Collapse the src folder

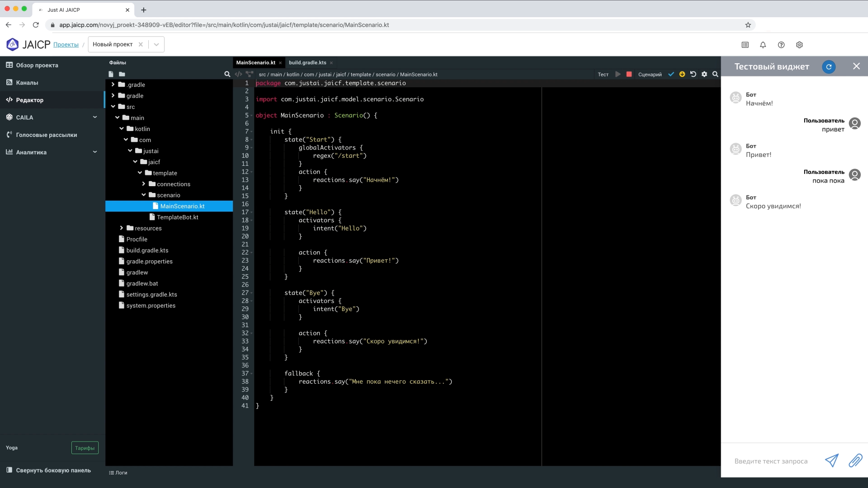(x=113, y=107)
